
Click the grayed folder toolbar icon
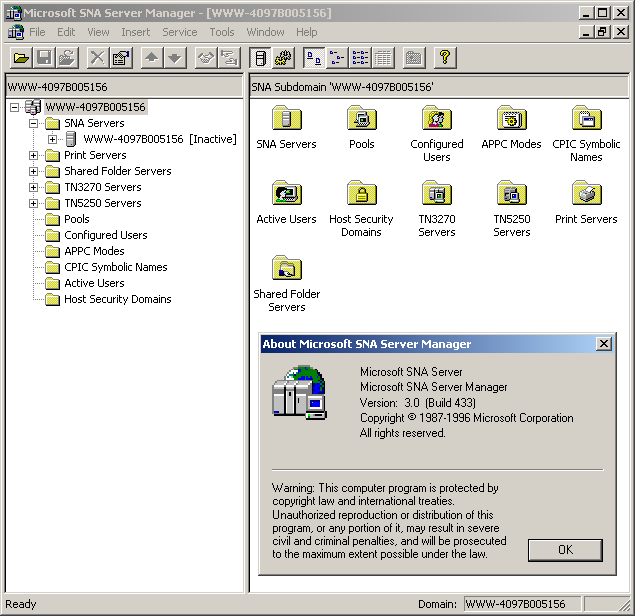click(414, 58)
